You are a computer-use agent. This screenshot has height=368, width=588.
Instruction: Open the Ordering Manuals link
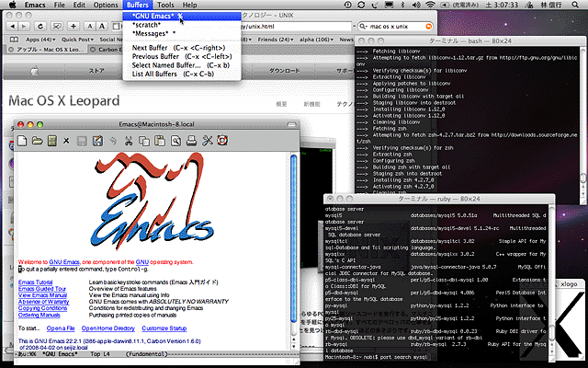(x=39, y=315)
